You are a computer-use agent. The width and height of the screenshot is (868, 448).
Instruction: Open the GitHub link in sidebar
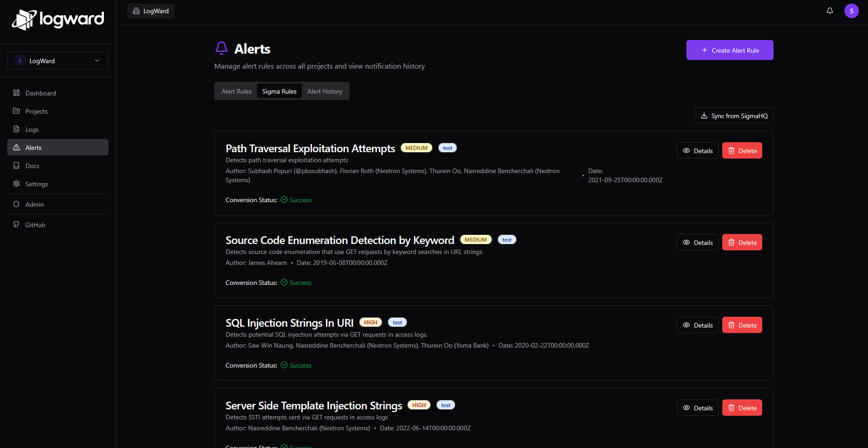(x=35, y=224)
